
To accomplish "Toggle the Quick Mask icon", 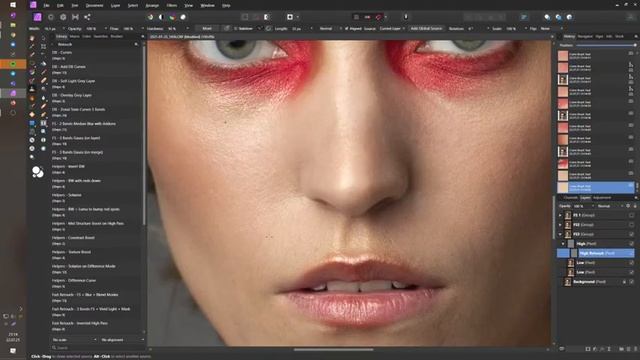I will [x=290, y=17].
